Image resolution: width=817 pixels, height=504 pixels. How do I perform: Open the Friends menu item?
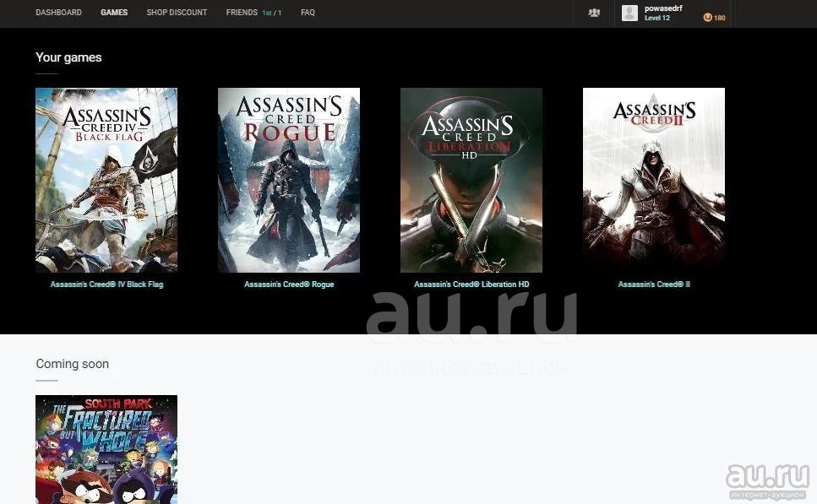pos(242,13)
